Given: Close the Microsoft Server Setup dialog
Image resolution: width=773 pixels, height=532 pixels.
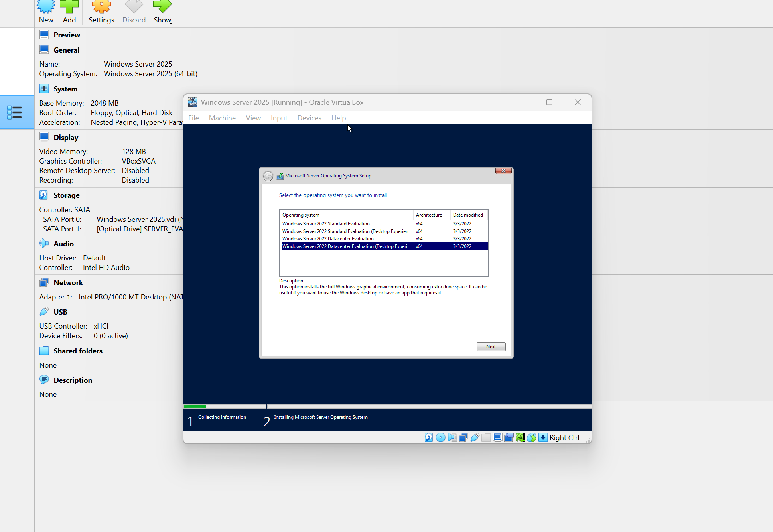Looking at the screenshot, I should tap(503, 171).
